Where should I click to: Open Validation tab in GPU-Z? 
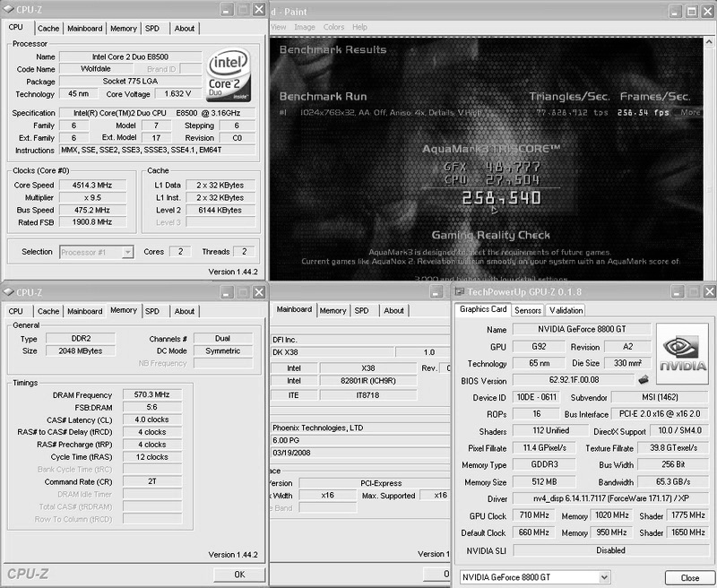[x=566, y=310]
